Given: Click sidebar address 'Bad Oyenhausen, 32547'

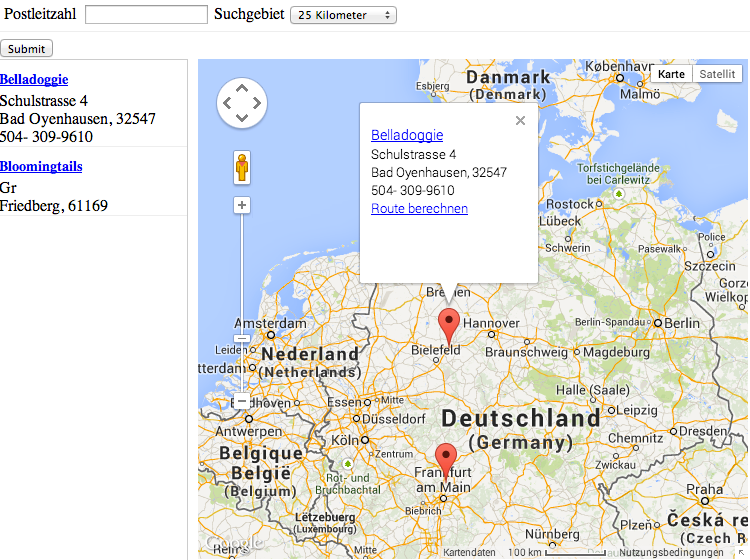Looking at the screenshot, I should coord(77,119).
